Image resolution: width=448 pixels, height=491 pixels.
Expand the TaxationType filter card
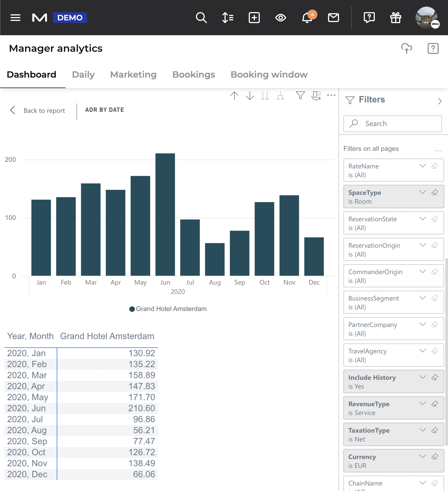point(423,430)
